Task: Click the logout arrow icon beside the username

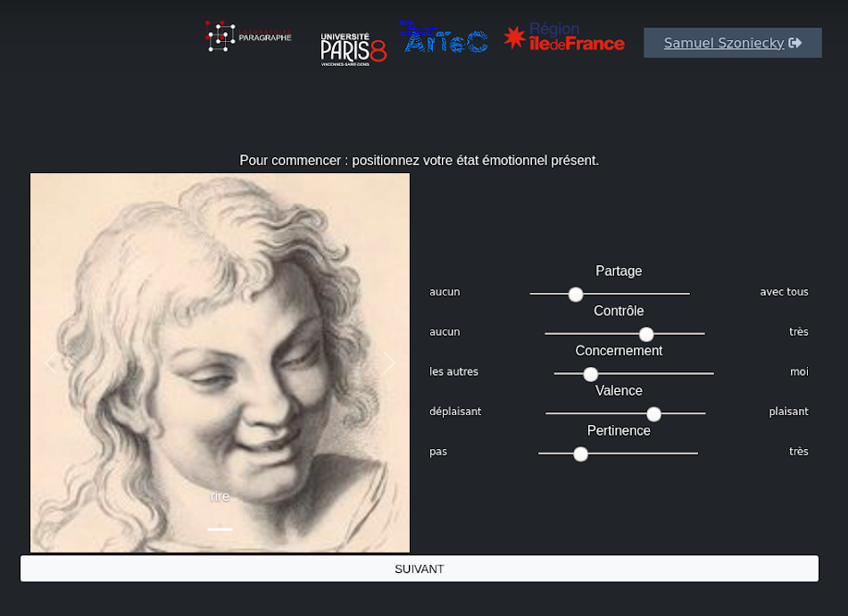Action: click(795, 43)
